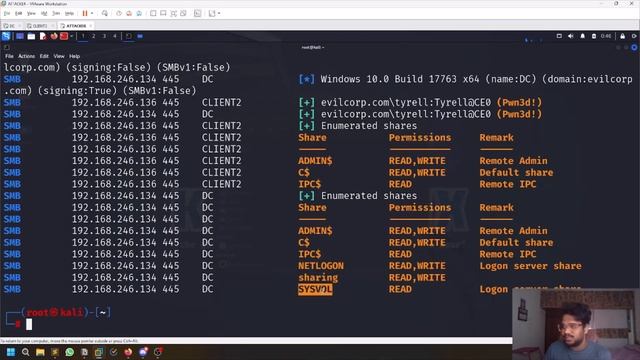Switch to Kali workspace 4
The width and height of the screenshot is (640, 360).
(x=115, y=36)
